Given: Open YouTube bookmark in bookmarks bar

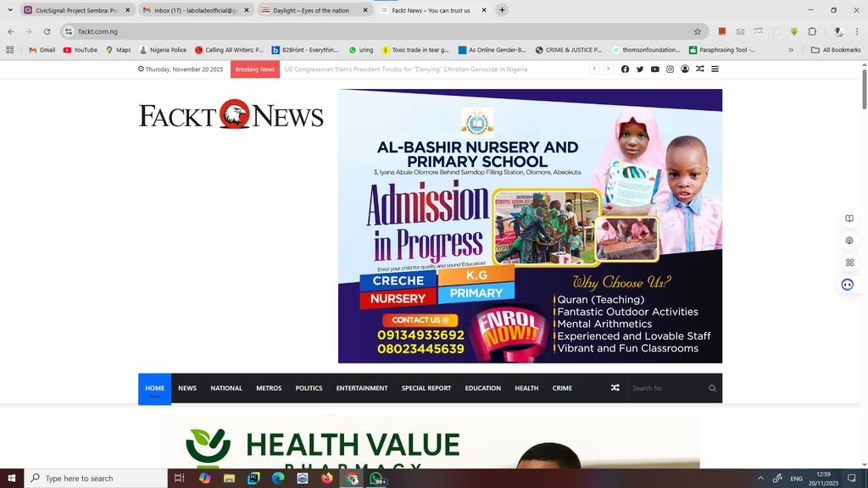Looking at the screenshot, I should (x=81, y=50).
